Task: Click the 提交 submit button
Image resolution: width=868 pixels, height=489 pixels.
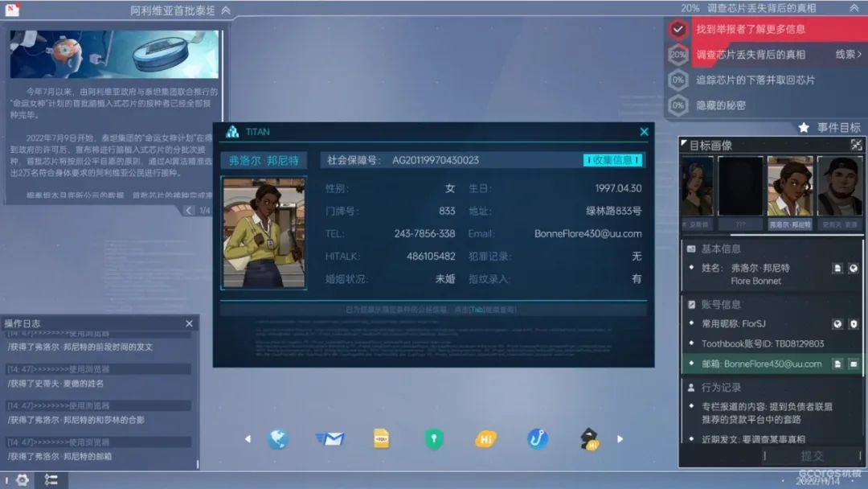Action: point(812,456)
